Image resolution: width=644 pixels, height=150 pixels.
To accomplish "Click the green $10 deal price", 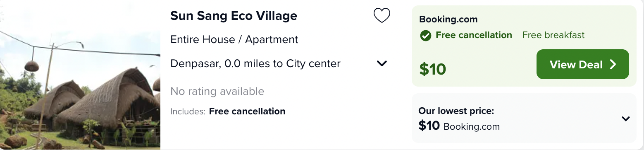I will point(432,69).
